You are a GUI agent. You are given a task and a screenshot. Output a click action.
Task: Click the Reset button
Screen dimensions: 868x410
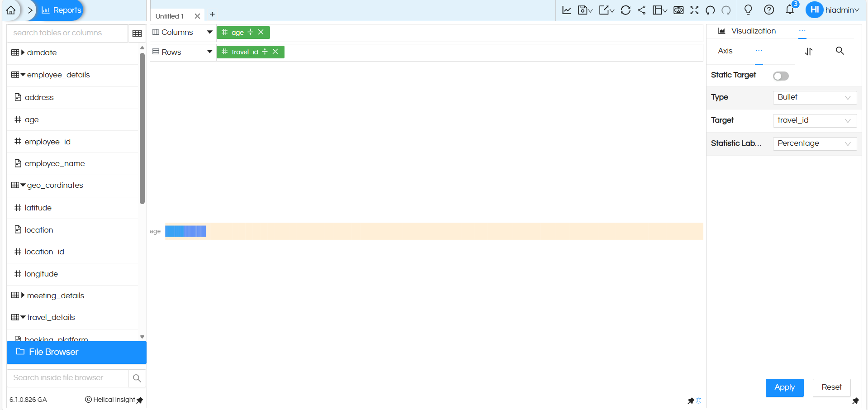tap(831, 387)
